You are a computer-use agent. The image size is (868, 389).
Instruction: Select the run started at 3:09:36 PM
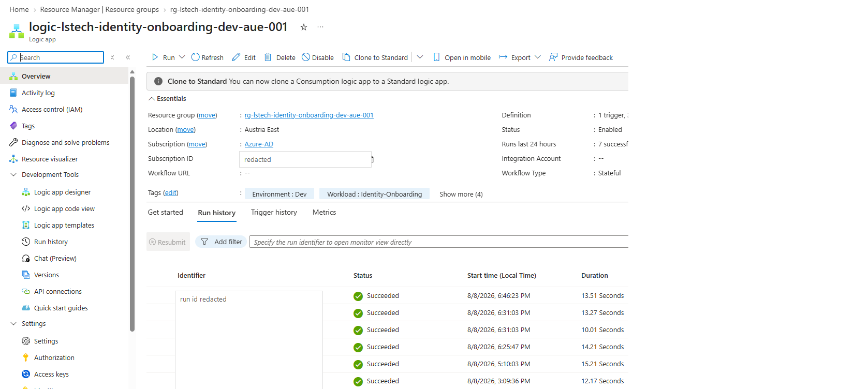[x=387, y=381]
